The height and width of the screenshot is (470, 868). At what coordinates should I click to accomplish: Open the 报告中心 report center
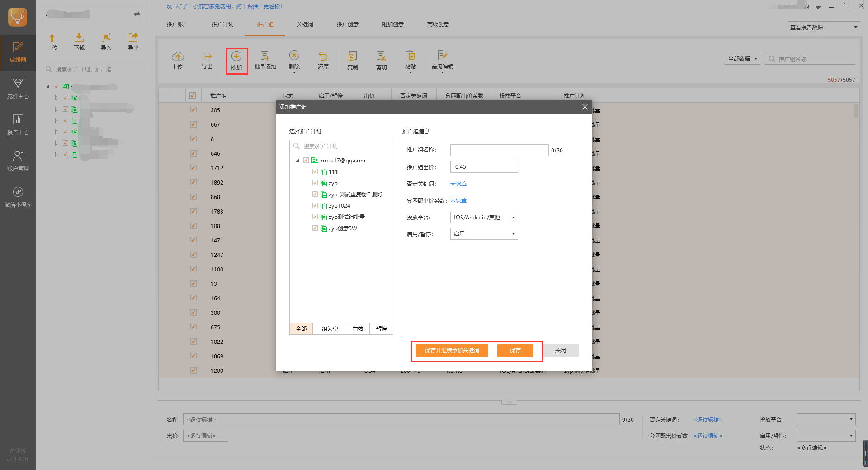(x=18, y=125)
